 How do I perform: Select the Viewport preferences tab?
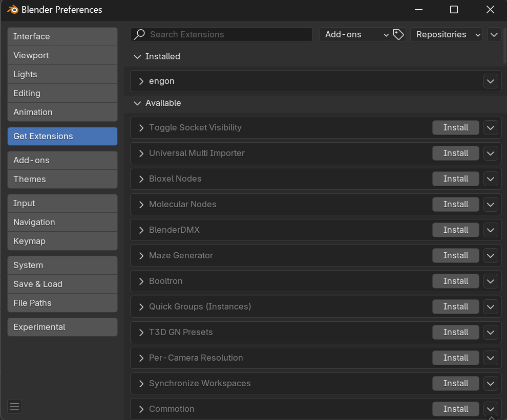62,55
